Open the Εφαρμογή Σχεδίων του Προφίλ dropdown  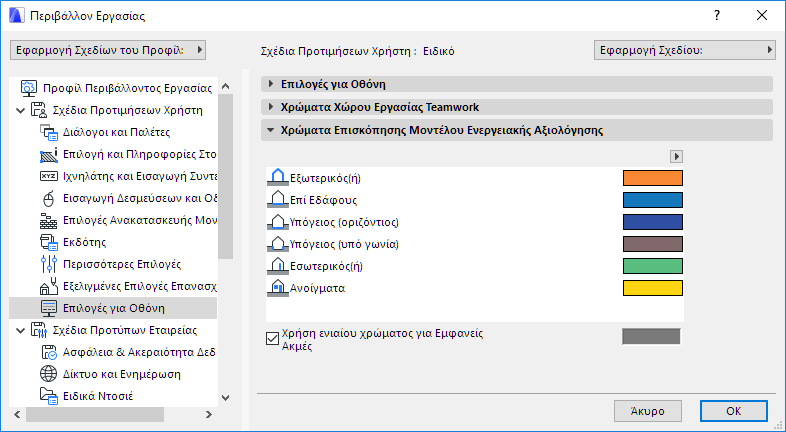[107, 49]
